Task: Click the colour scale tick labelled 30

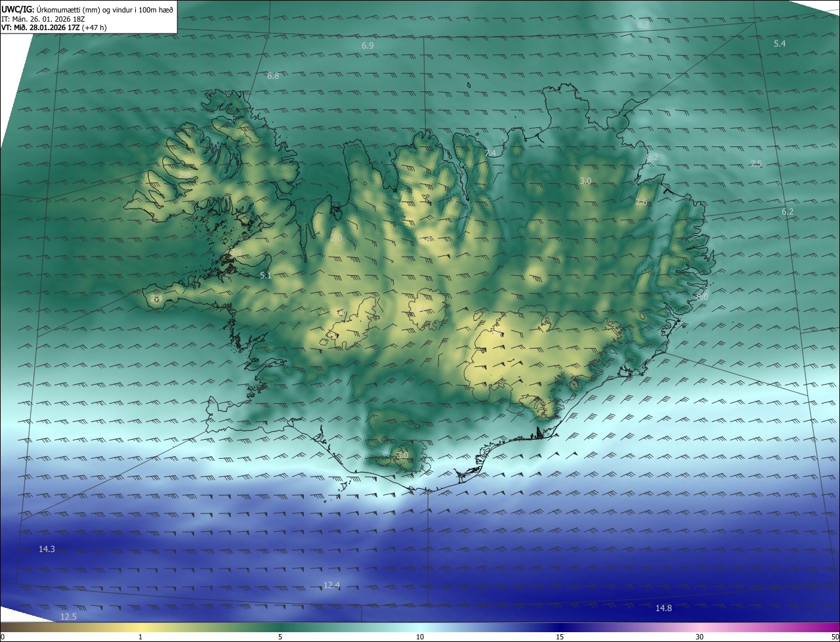Action: pos(700,637)
